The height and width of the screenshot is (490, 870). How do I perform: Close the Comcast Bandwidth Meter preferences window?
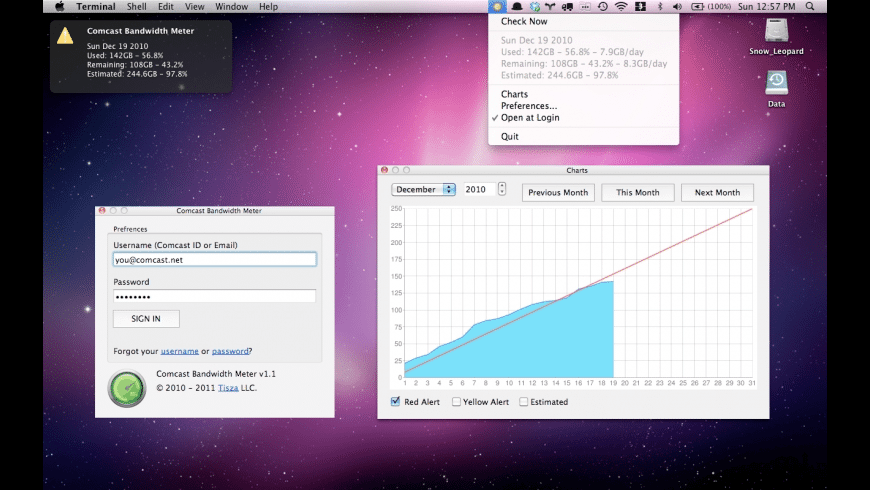102,211
